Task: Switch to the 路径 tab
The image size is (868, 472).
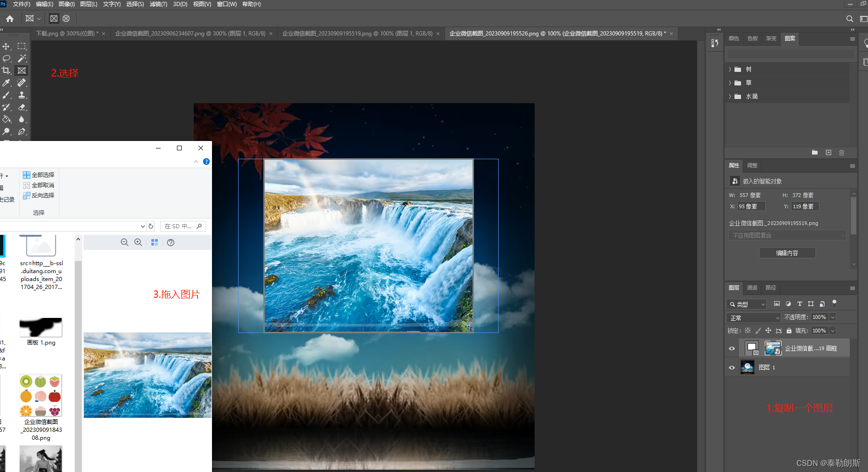Action: 771,288
